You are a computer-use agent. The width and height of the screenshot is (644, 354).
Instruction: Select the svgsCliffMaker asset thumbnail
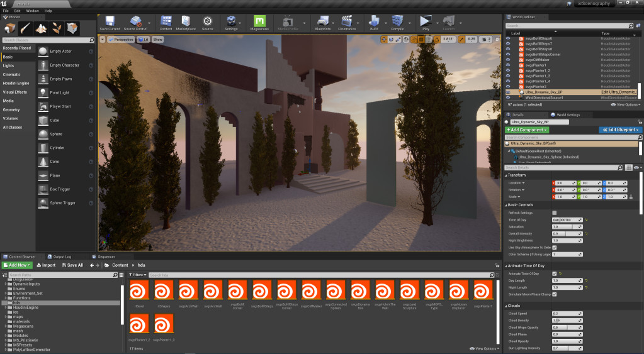(311, 290)
